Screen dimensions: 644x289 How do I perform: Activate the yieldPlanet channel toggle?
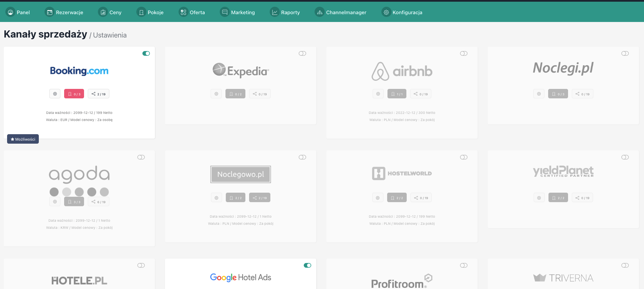click(x=625, y=157)
